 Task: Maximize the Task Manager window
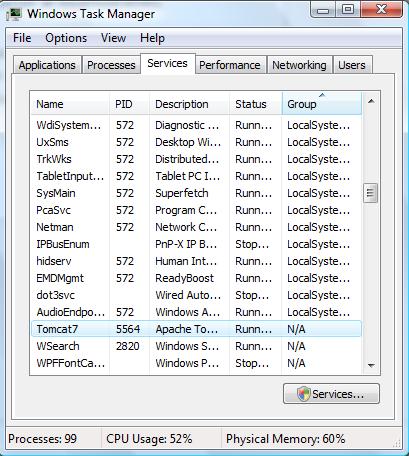(x=347, y=10)
